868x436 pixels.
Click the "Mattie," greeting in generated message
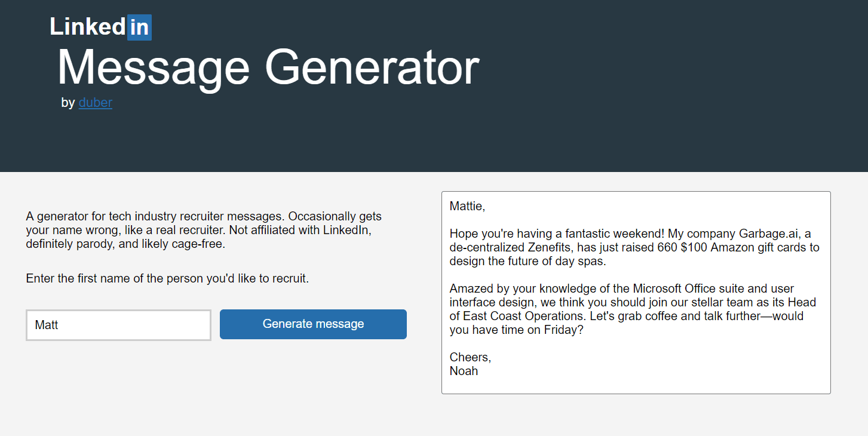467,207
